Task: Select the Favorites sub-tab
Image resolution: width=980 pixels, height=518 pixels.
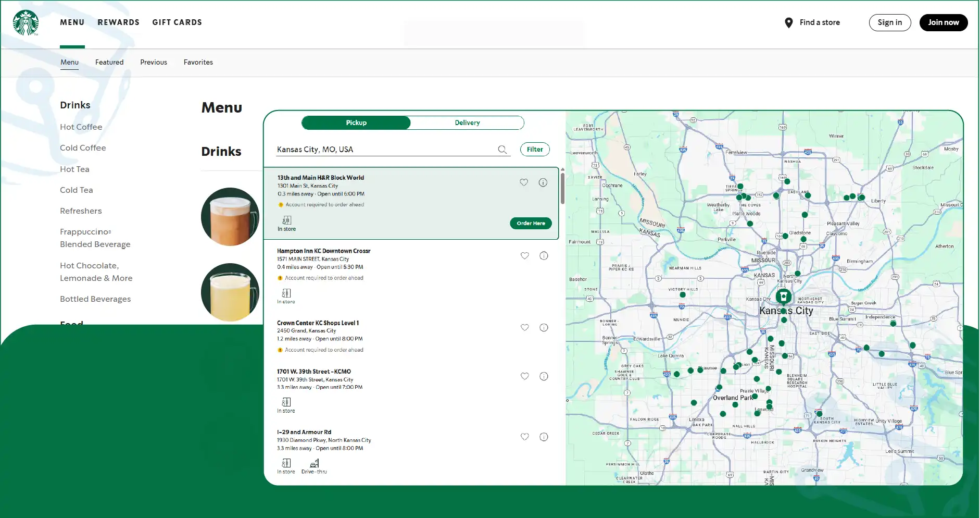Action: click(x=198, y=62)
